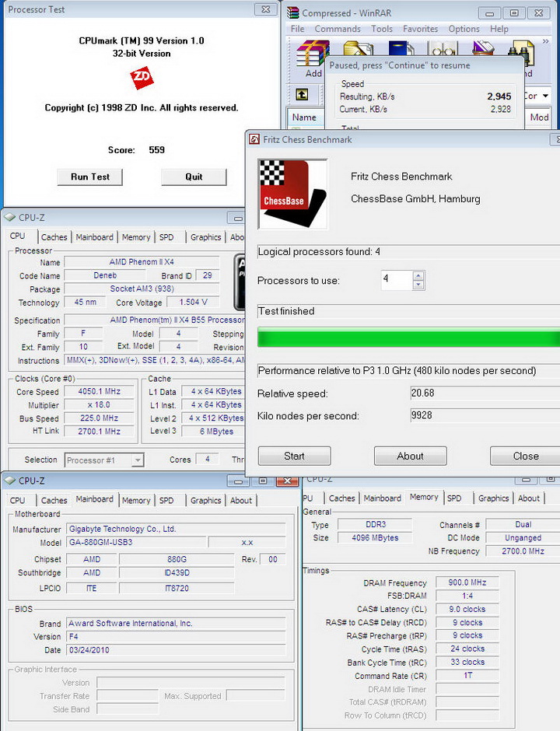Click the Relative speed value 20.68
The height and width of the screenshot is (731, 560).
pos(485,393)
